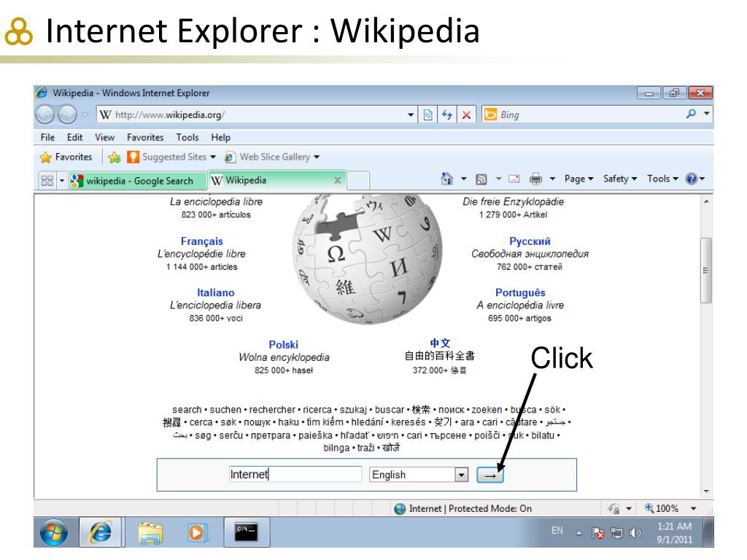
Task: Expand the Home page dropdown arrow
Action: (x=463, y=179)
